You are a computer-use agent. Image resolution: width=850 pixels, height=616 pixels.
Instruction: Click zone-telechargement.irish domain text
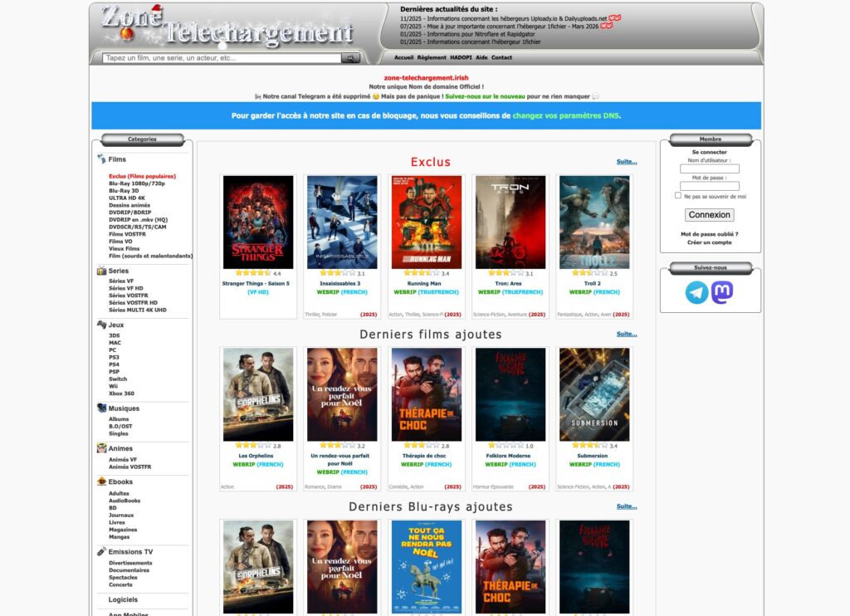[x=426, y=78]
